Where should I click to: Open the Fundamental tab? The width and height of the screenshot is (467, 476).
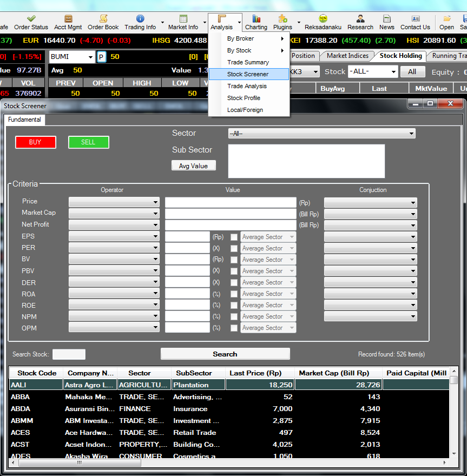point(24,120)
